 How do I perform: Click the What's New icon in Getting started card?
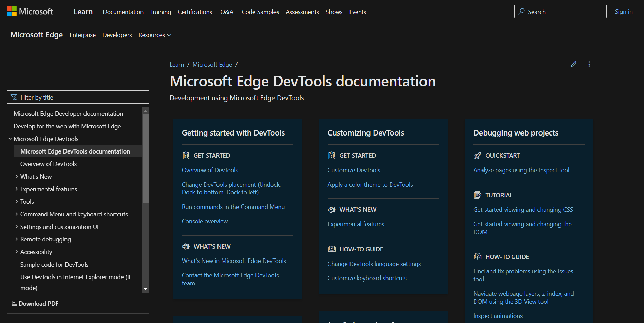tap(186, 246)
